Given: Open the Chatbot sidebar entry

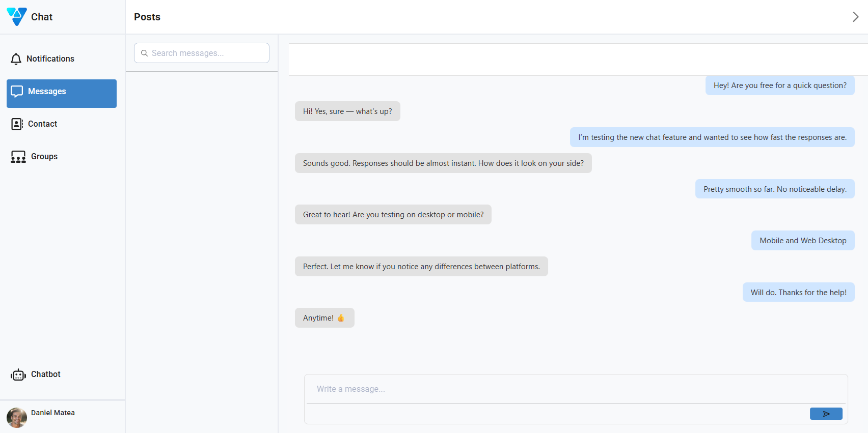Looking at the screenshot, I should pos(45,374).
